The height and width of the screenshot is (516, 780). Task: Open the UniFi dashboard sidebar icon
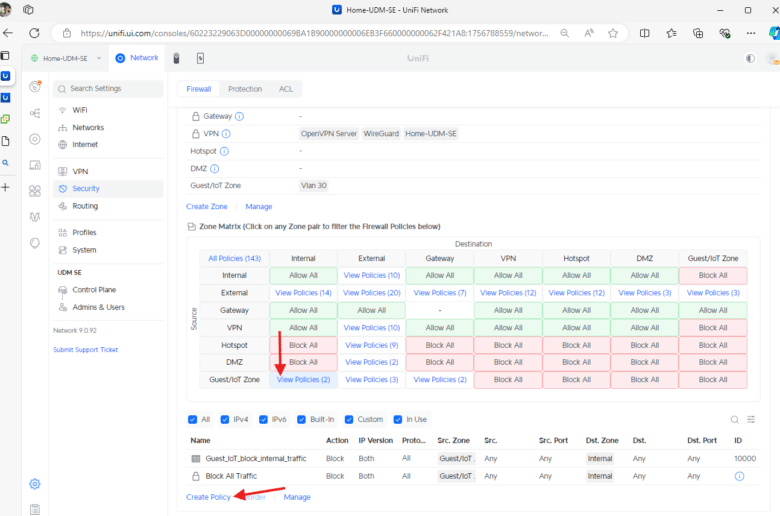tap(35, 86)
